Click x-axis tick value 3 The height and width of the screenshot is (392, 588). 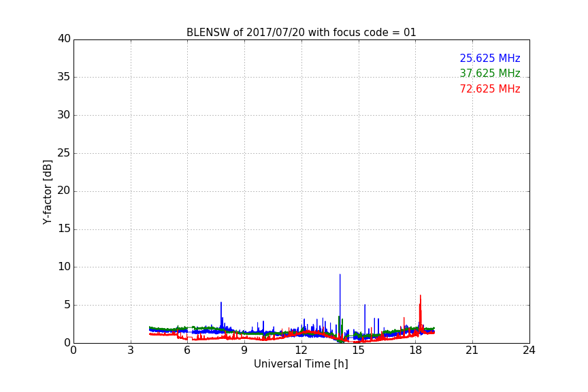[131, 350]
